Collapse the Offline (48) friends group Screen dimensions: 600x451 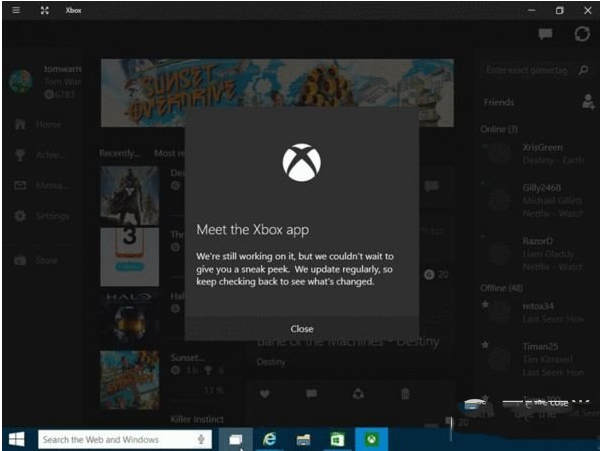[502, 287]
